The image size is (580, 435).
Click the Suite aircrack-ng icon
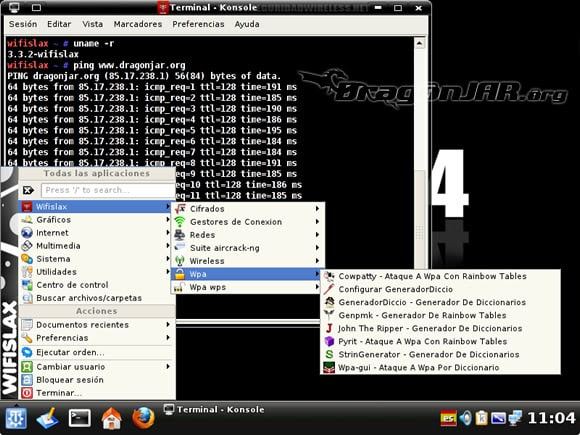tap(180, 248)
